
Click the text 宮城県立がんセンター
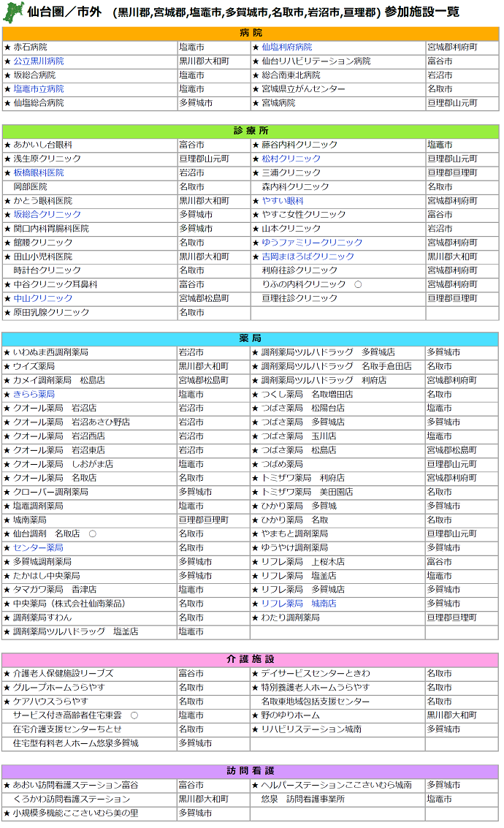click(x=304, y=89)
